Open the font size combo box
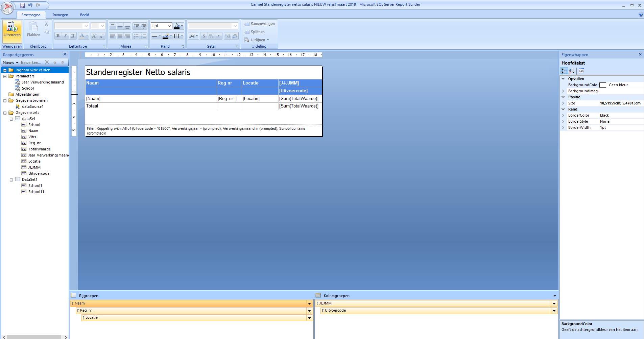Viewport: 644px width, 339px height. pos(98,26)
